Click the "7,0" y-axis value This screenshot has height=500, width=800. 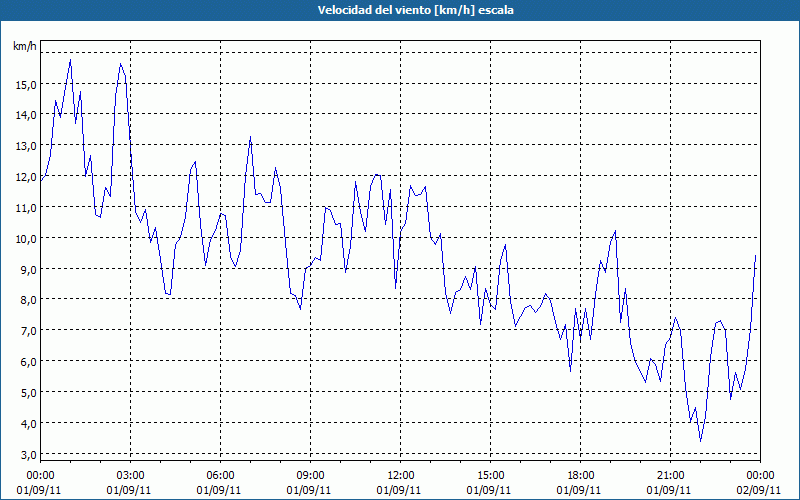click(x=29, y=331)
